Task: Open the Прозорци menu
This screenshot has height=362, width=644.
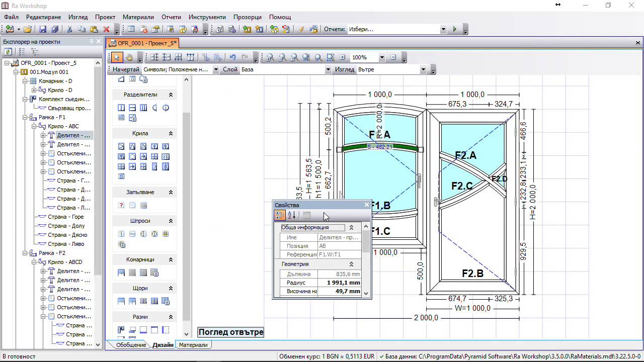Action: point(248,17)
